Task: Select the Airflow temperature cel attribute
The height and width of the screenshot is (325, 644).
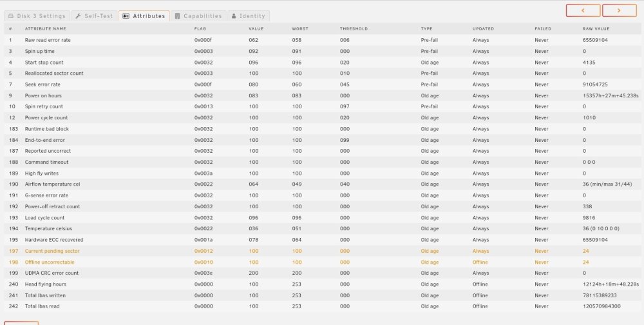Action: 52,184
